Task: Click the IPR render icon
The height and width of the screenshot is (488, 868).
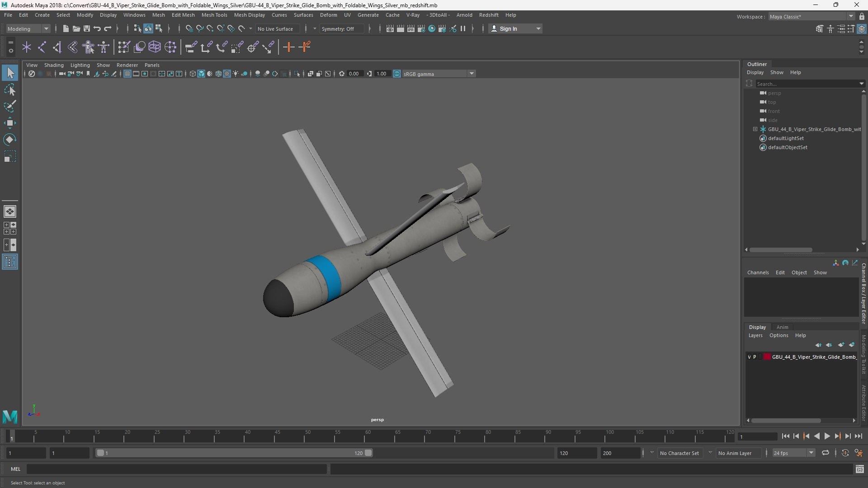Action: [410, 28]
